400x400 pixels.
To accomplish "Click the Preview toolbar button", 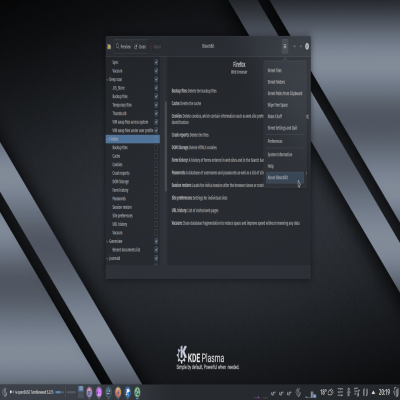I will [123, 47].
